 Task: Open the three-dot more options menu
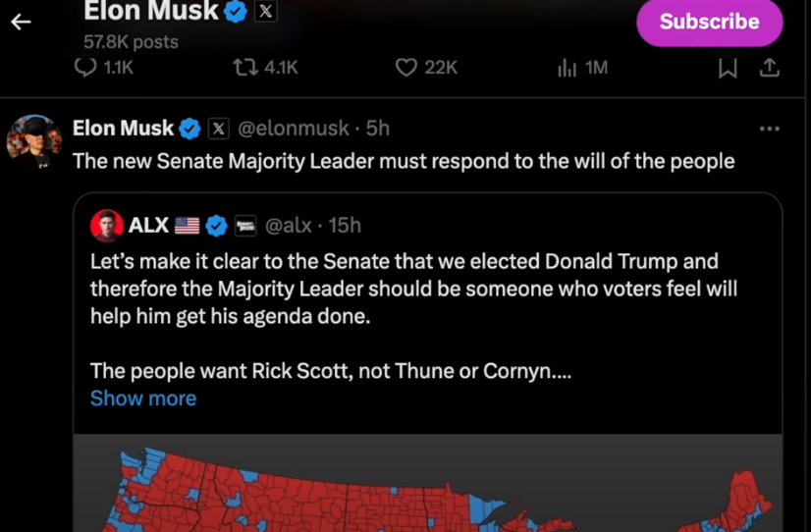point(770,129)
